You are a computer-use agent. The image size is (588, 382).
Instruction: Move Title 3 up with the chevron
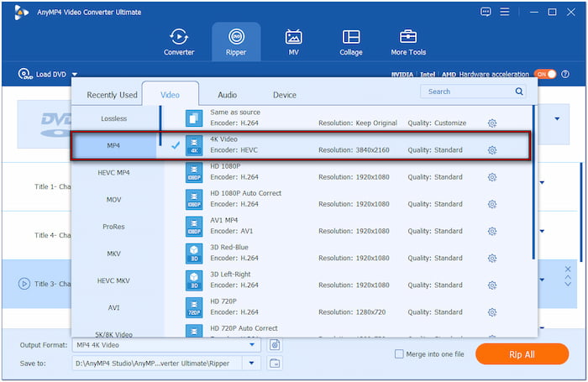[568, 277]
